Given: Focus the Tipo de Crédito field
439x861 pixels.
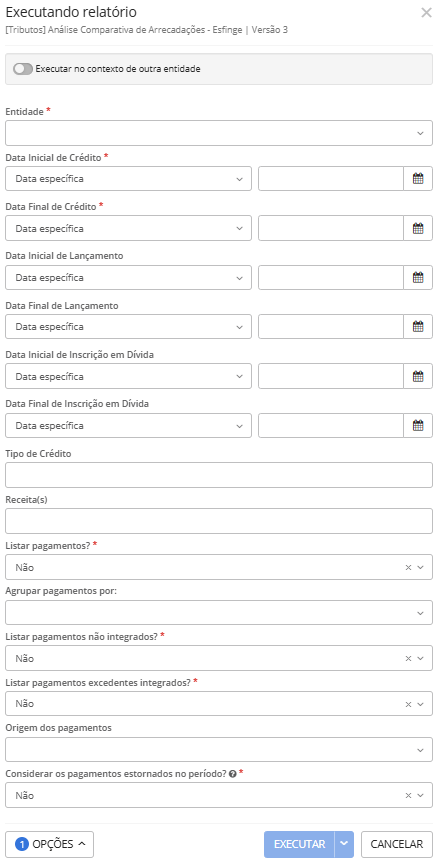Looking at the screenshot, I should tap(219, 475).
